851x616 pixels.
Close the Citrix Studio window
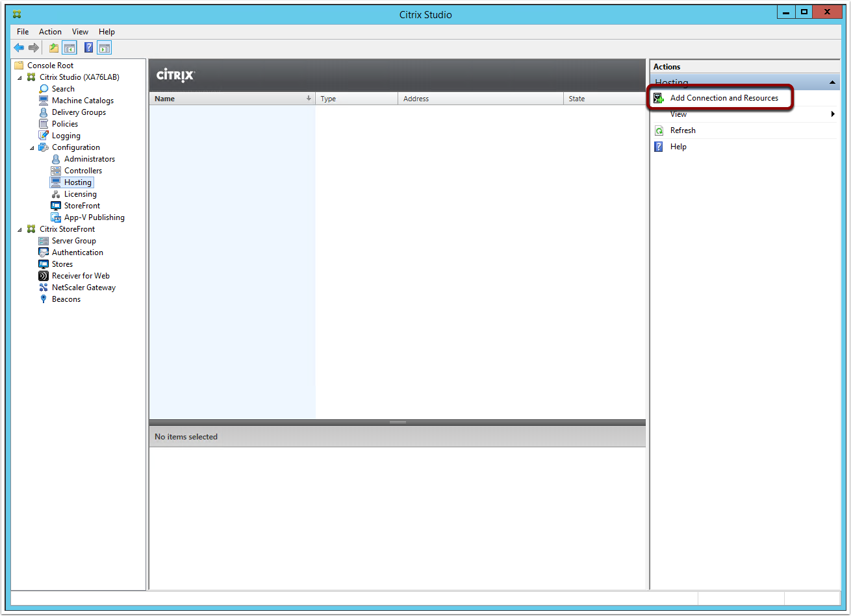pyautogui.click(x=828, y=12)
